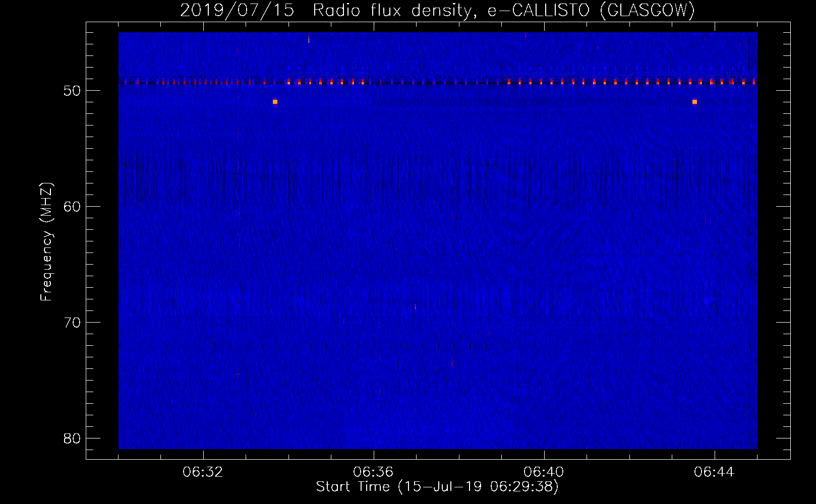This screenshot has height=504, width=816.
Task: Click the Frequency (MHZ) axis label
Action: click(46, 242)
